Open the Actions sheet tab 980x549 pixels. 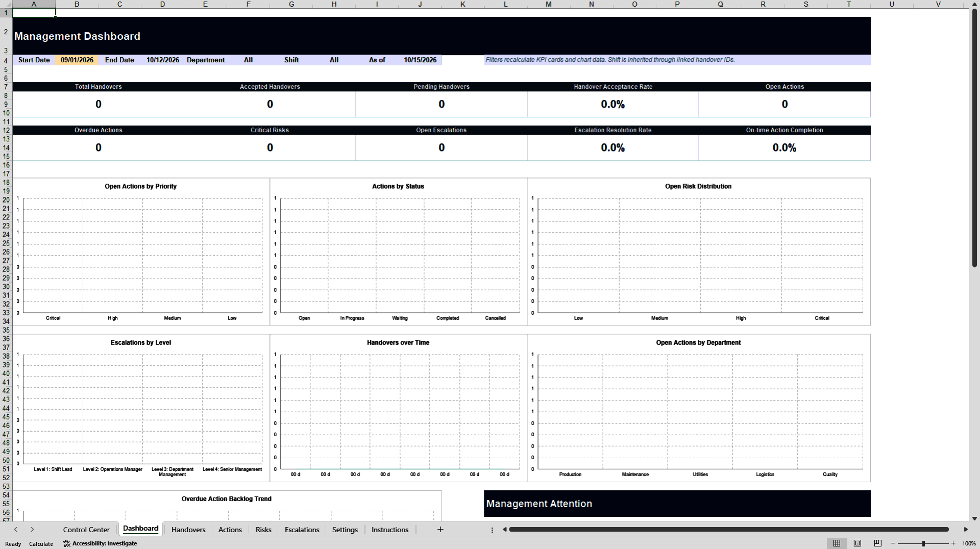[x=230, y=530]
